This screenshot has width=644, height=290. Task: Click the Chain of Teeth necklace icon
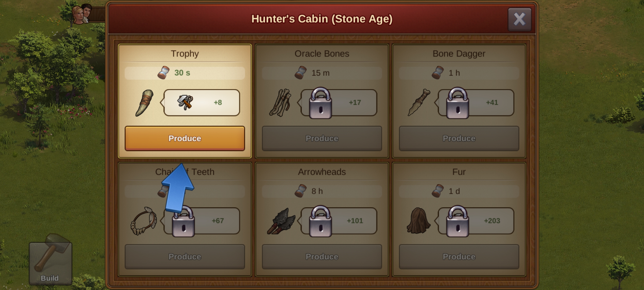click(143, 221)
